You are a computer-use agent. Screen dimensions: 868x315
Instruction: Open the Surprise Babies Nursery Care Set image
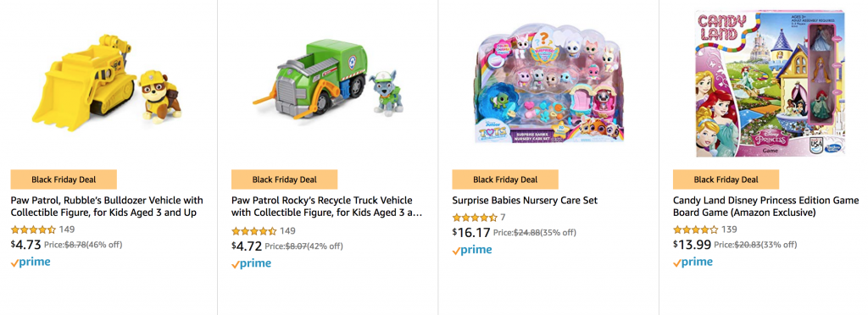548,83
